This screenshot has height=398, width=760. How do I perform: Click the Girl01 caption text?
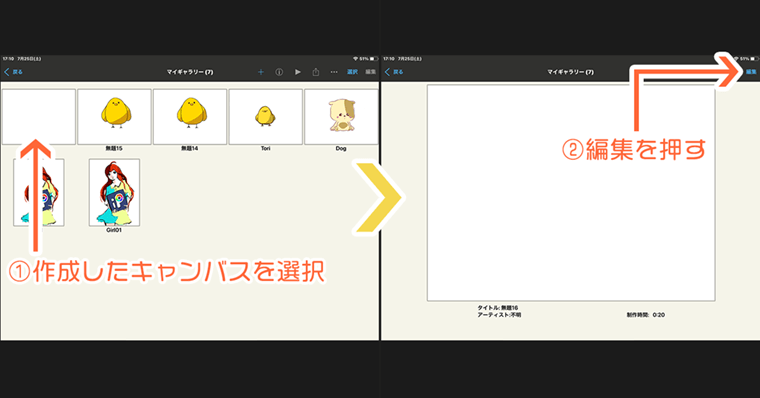[x=114, y=230]
